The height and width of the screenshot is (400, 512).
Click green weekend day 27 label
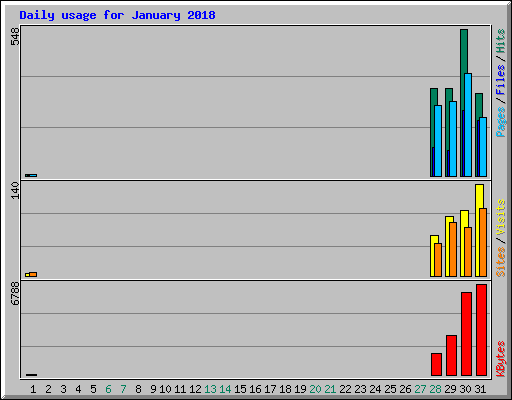(420, 389)
